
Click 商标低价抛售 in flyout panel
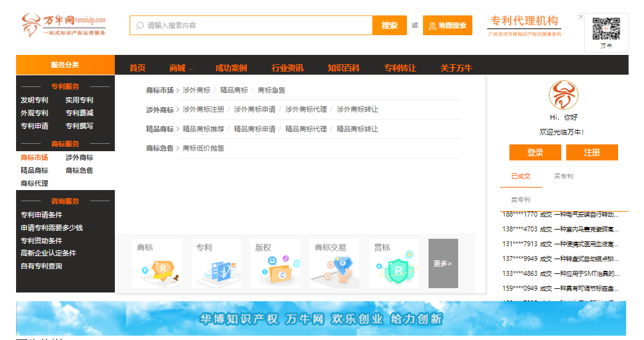(x=203, y=148)
